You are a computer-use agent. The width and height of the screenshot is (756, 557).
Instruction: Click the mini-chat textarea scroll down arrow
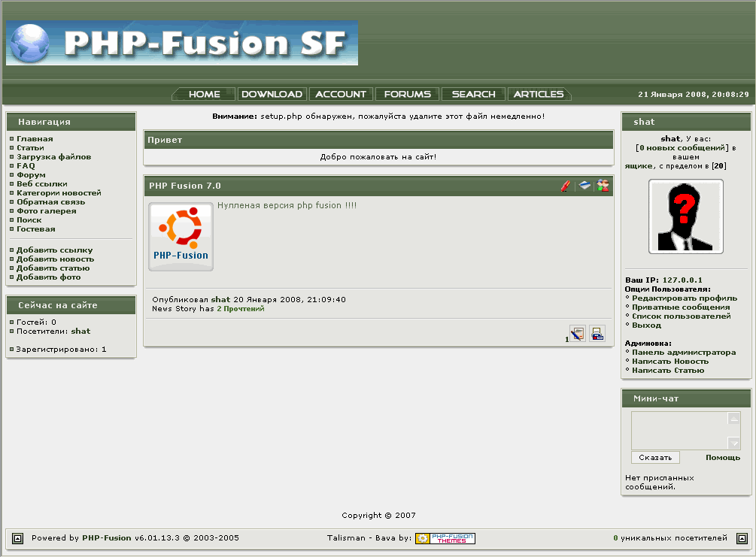pos(734,443)
